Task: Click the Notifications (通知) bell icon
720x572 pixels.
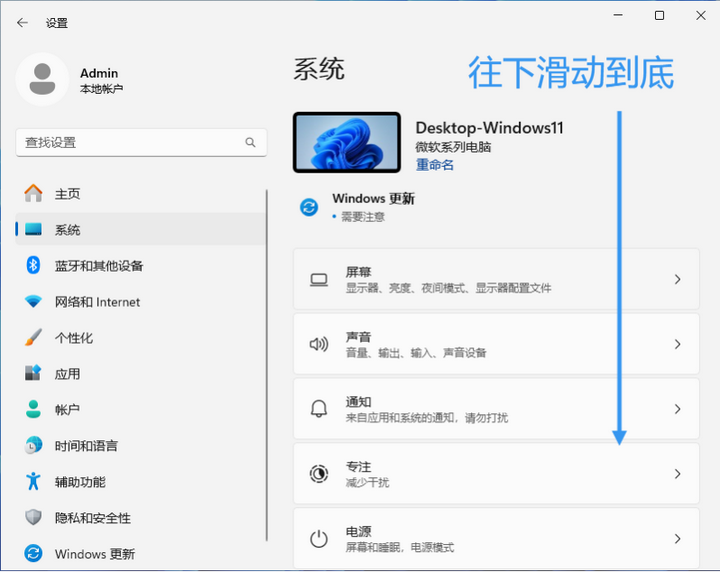Action: tap(319, 409)
